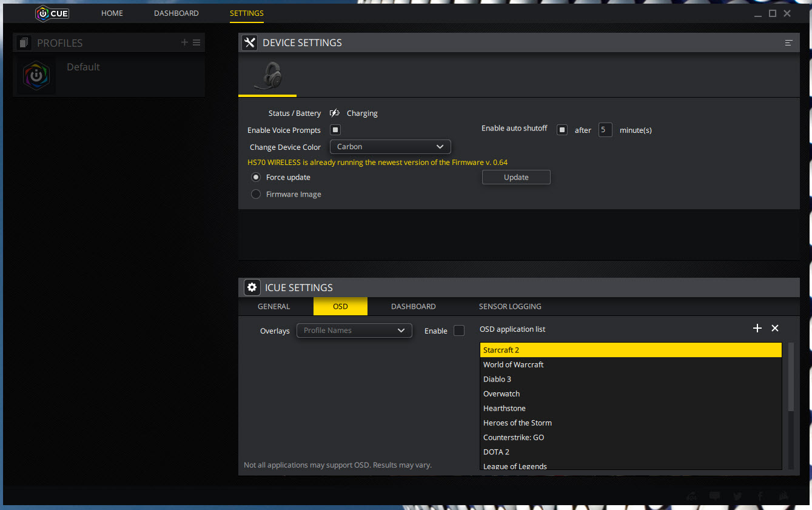Open the DASHBOARD settings tab

coord(414,306)
